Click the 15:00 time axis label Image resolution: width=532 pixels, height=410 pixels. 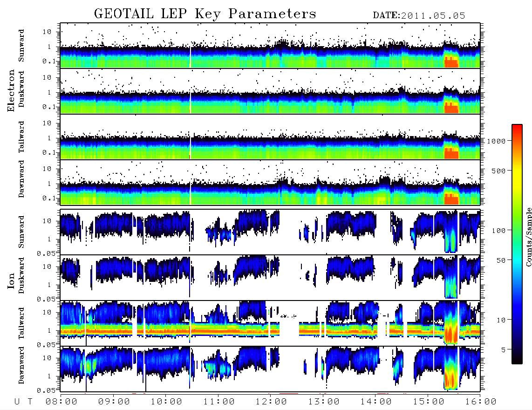(428, 402)
